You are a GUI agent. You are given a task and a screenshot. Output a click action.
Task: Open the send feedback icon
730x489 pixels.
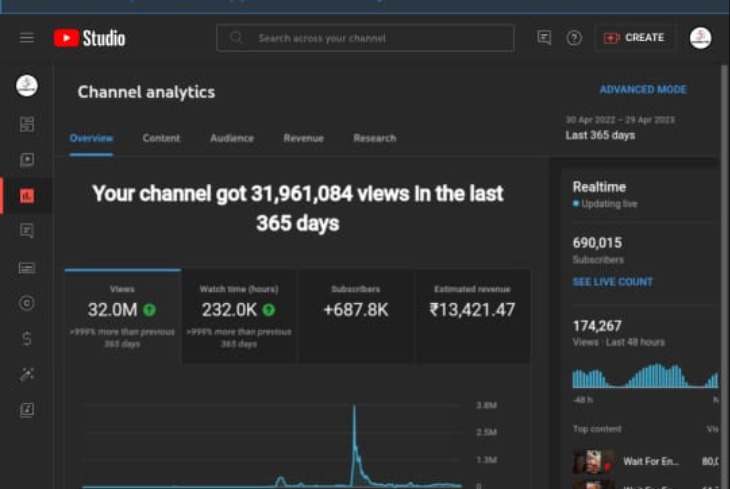pos(544,38)
